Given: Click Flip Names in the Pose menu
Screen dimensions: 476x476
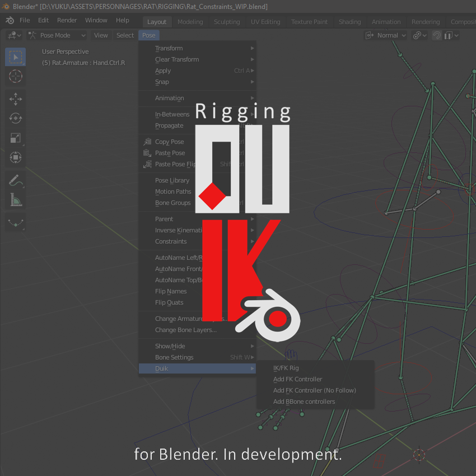Looking at the screenshot, I should (x=197, y=291).
